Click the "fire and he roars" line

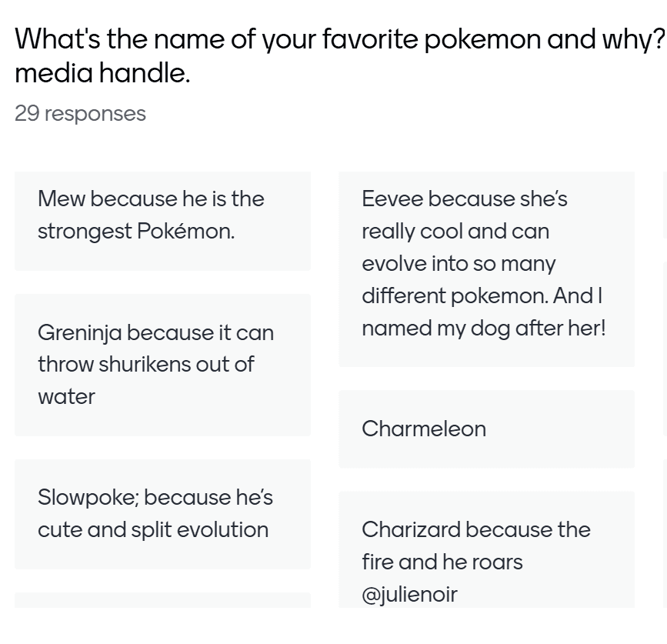442,562
